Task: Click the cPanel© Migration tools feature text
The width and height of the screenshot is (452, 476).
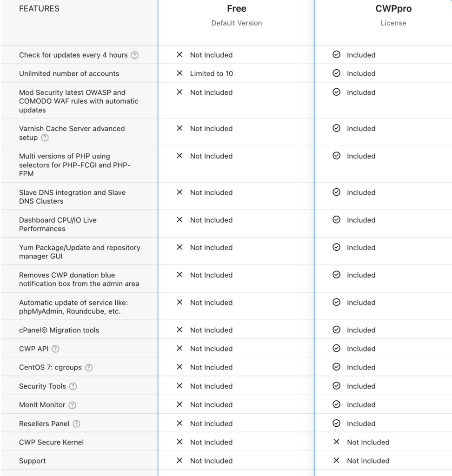Action: (x=59, y=330)
